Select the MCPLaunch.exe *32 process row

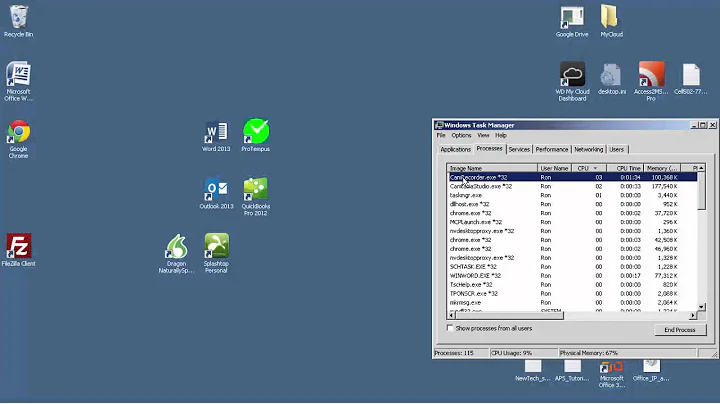click(x=572, y=222)
